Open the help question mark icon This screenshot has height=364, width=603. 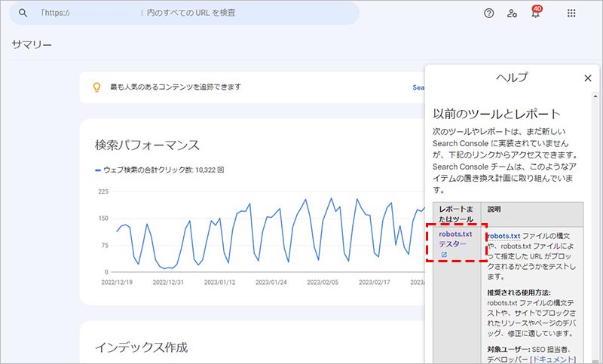pos(489,13)
